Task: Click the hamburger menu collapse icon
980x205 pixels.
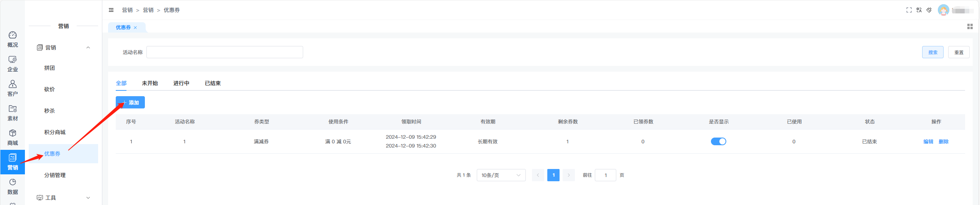Action: (x=111, y=10)
